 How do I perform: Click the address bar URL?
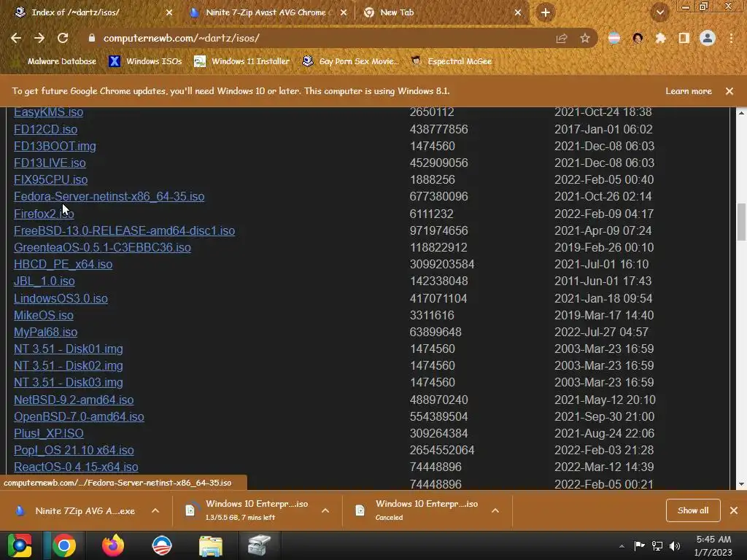coord(182,38)
